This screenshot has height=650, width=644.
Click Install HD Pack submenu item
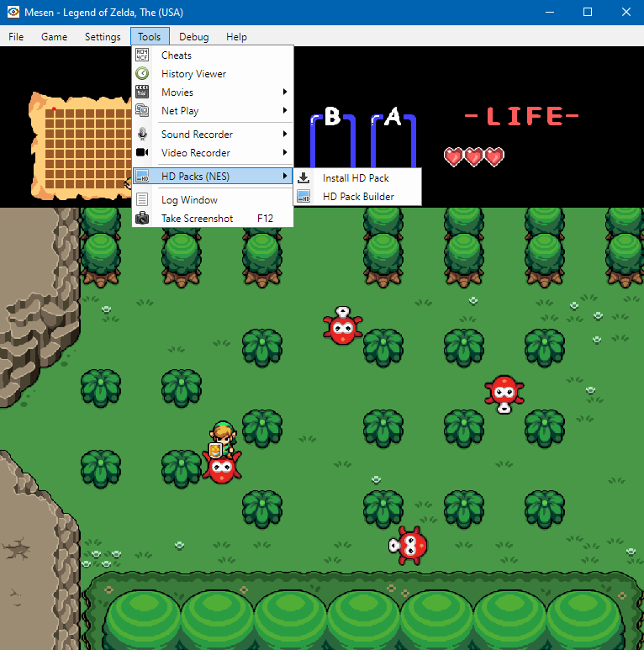(x=357, y=177)
